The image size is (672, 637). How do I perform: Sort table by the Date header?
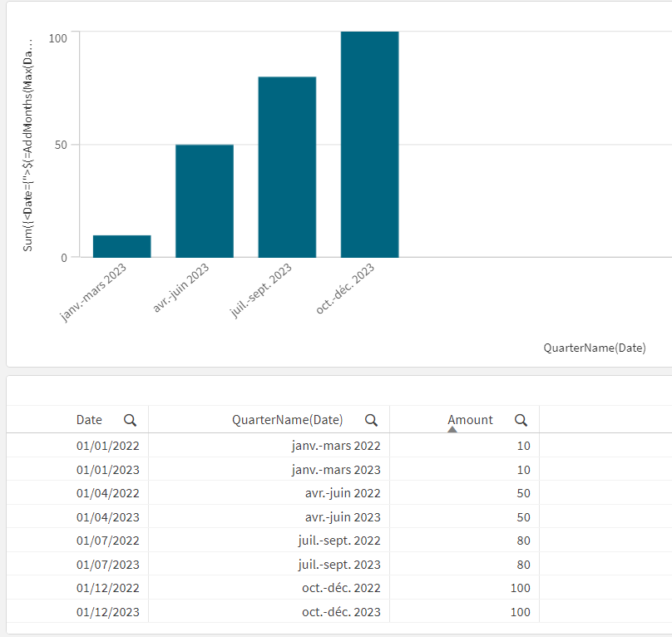click(89, 420)
